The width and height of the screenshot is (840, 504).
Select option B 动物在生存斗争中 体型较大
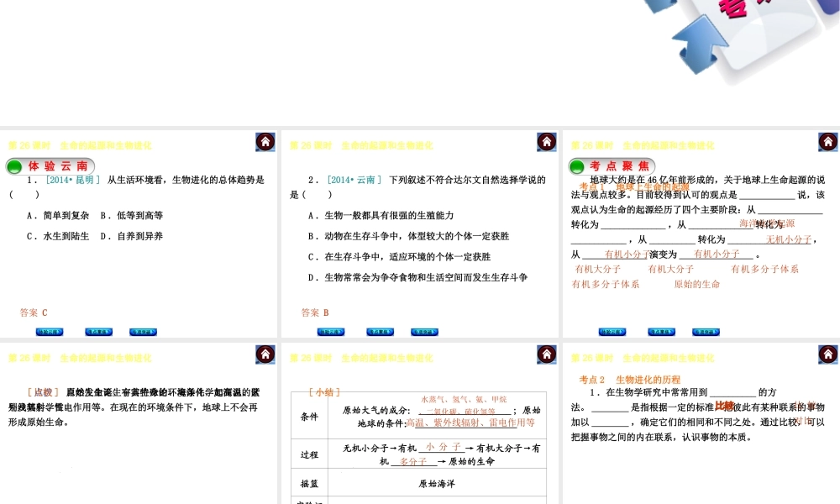tap(408, 236)
